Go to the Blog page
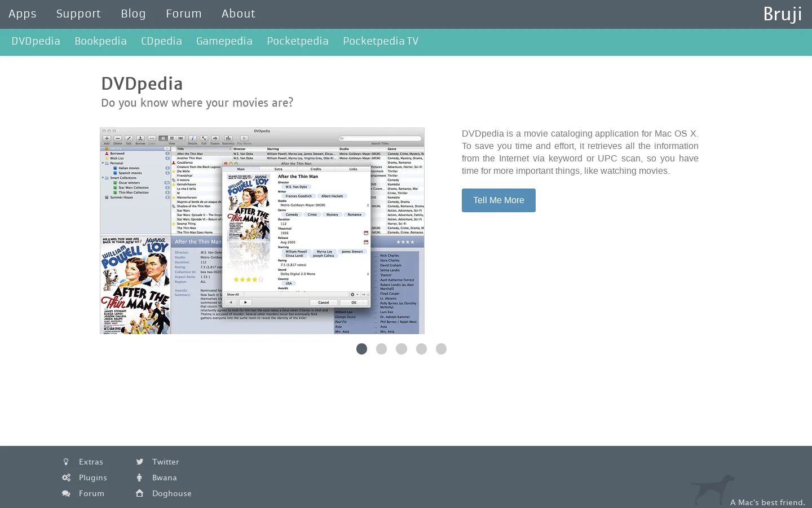This screenshot has height=508, width=812. (x=133, y=14)
